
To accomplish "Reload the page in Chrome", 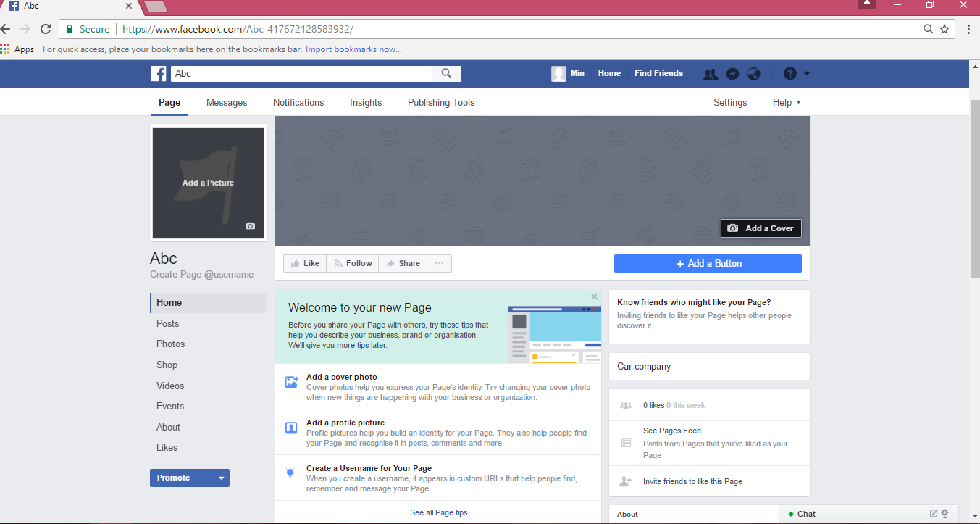I will coord(46,29).
